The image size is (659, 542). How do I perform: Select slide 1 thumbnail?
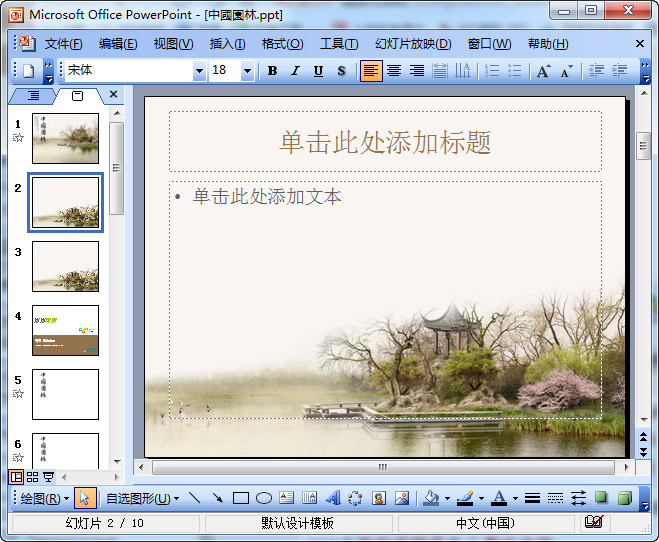66,138
